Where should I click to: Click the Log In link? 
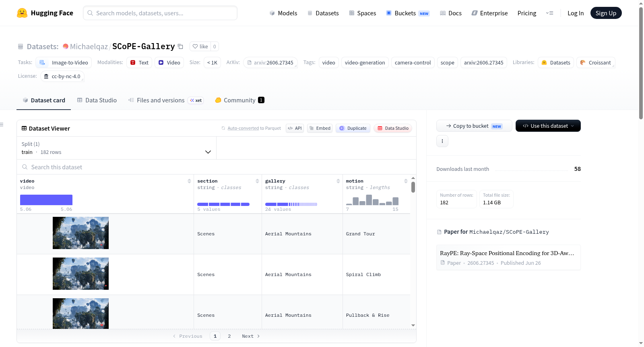(576, 13)
